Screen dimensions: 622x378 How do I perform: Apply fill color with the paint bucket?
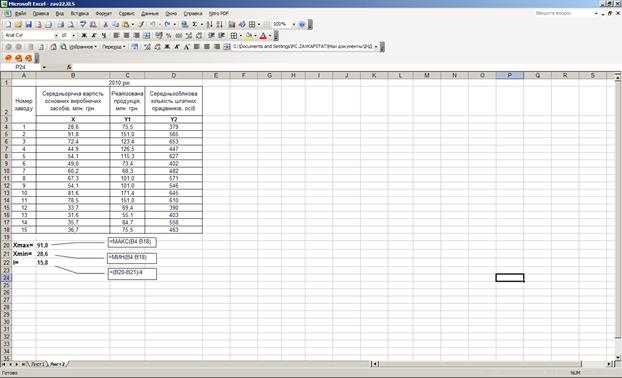248,36
